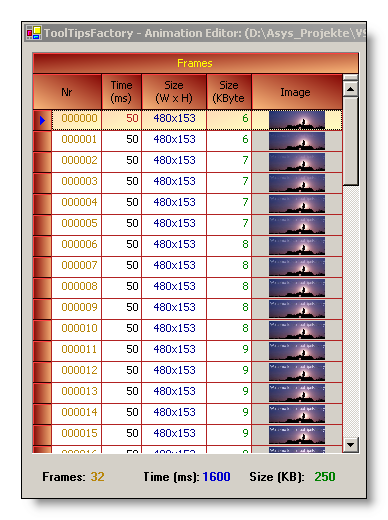388x520 pixels.
Task: Click the thumbnail image of frame 000006
Action: [297, 246]
